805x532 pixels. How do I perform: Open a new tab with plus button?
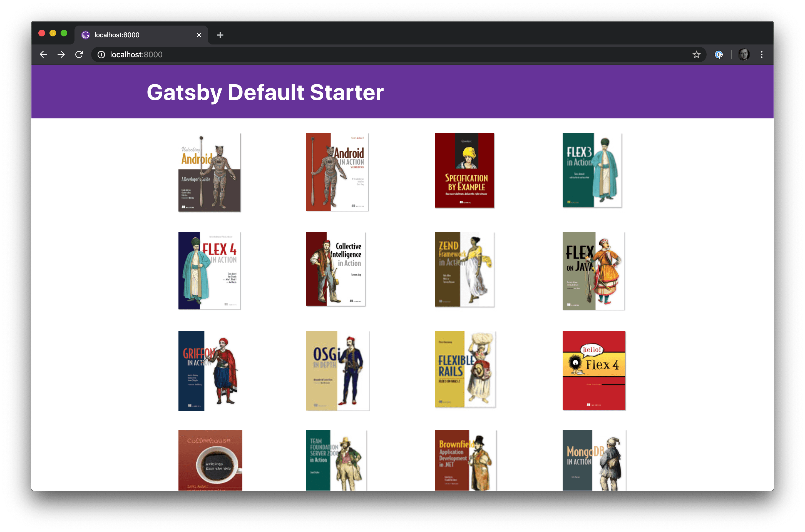pos(220,35)
